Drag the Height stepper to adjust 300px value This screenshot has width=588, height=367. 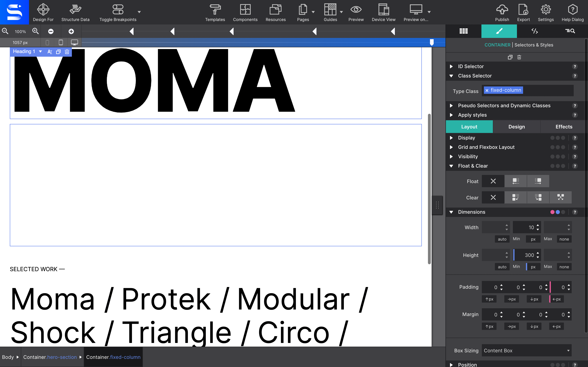pos(538,255)
